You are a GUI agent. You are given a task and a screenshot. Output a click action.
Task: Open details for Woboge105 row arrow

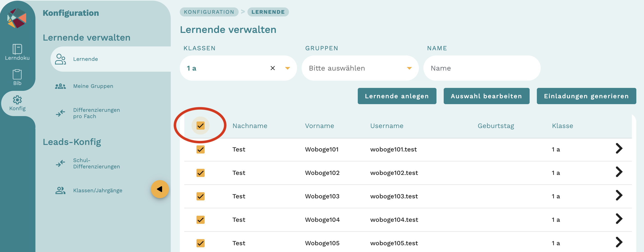(619, 242)
